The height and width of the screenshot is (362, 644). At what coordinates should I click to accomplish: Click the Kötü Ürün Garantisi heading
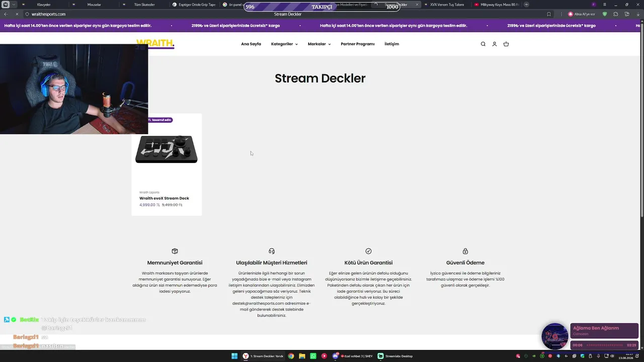tap(368, 262)
